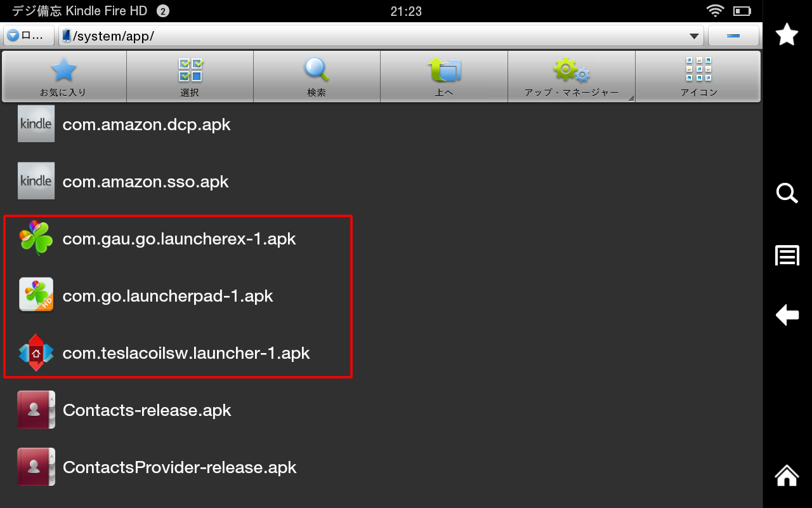The height and width of the screenshot is (508, 812).
Task: Go to home via house icon
Action: 787,475
